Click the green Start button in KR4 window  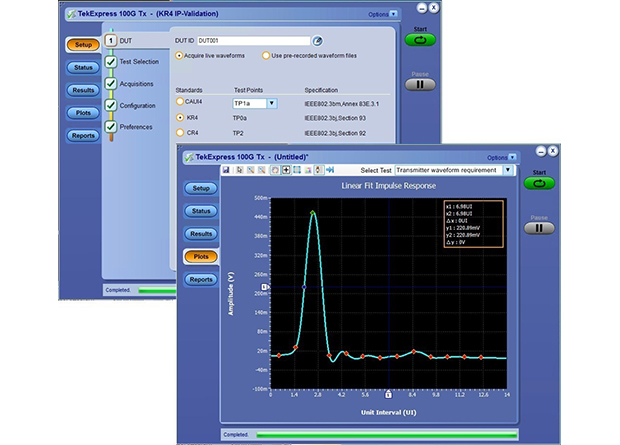point(420,40)
